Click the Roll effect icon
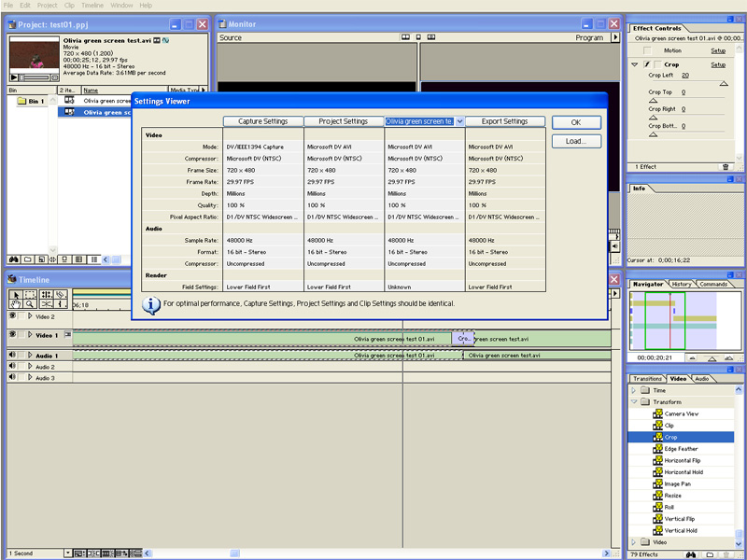The width and height of the screenshot is (747, 560). coord(658,507)
